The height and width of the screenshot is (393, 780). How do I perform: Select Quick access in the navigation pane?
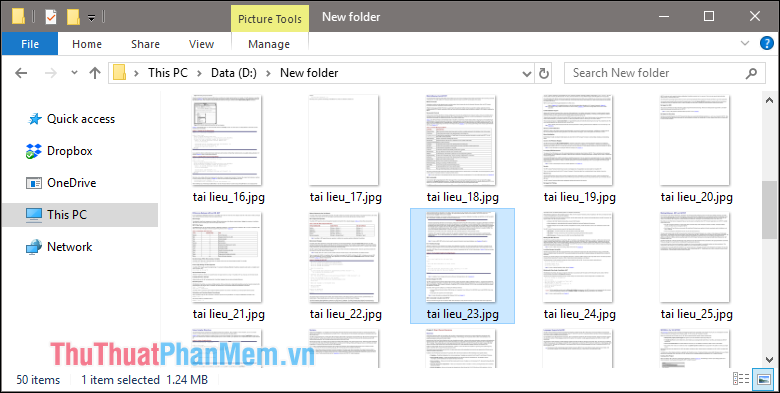(x=81, y=119)
